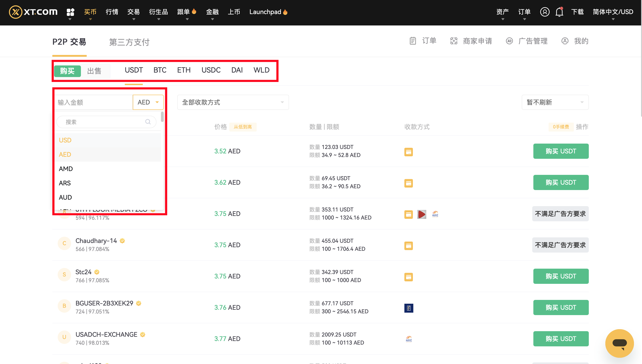This screenshot has height=364, width=642.
Task: Click the 商家申请 icon
Action: click(x=454, y=41)
